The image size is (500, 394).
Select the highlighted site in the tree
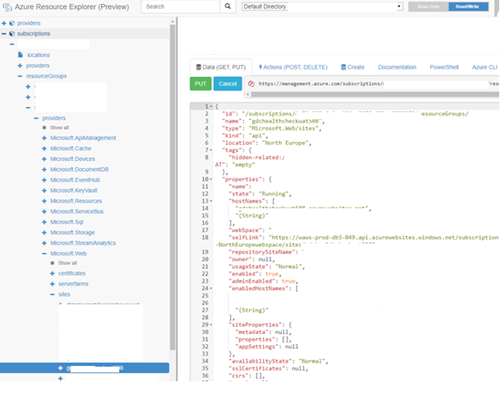coord(84,368)
